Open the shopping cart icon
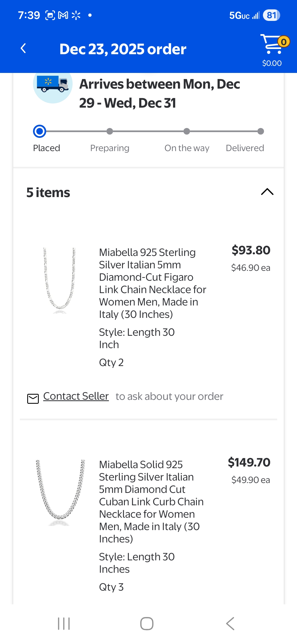 [272, 45]
